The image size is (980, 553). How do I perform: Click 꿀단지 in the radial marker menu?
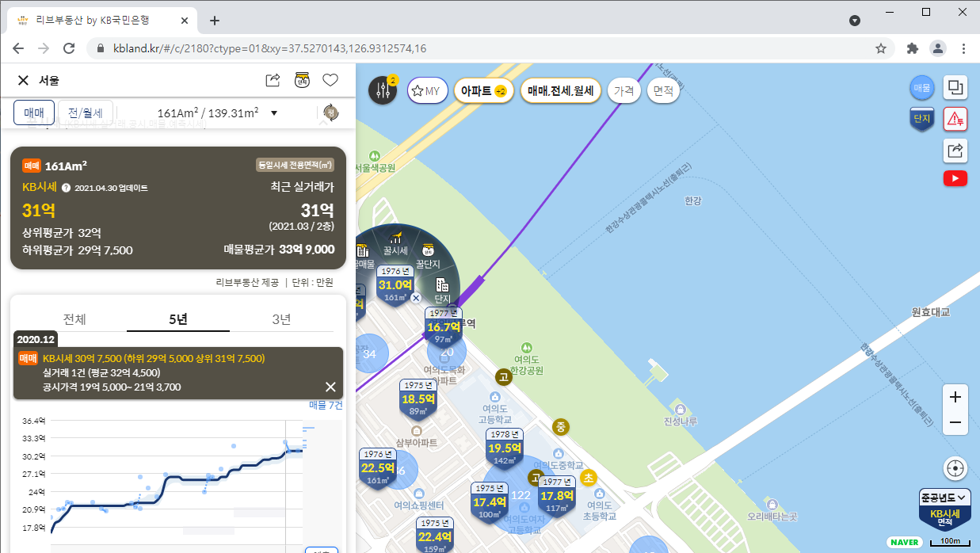[428, 255]
